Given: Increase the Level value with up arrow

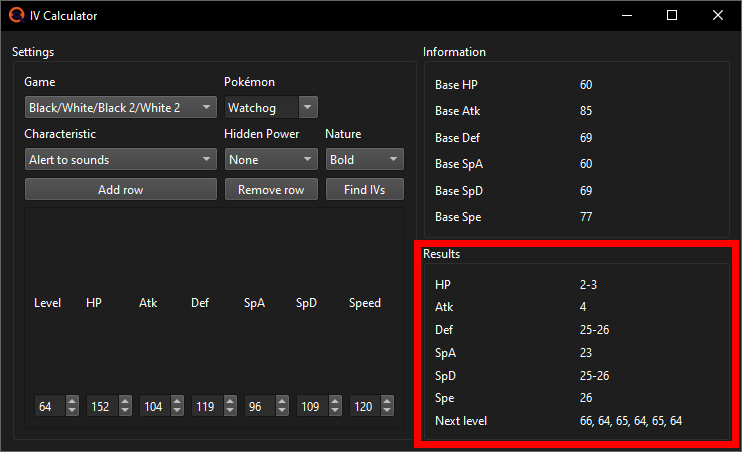Looking at the screenshot, I should [72, 402].
